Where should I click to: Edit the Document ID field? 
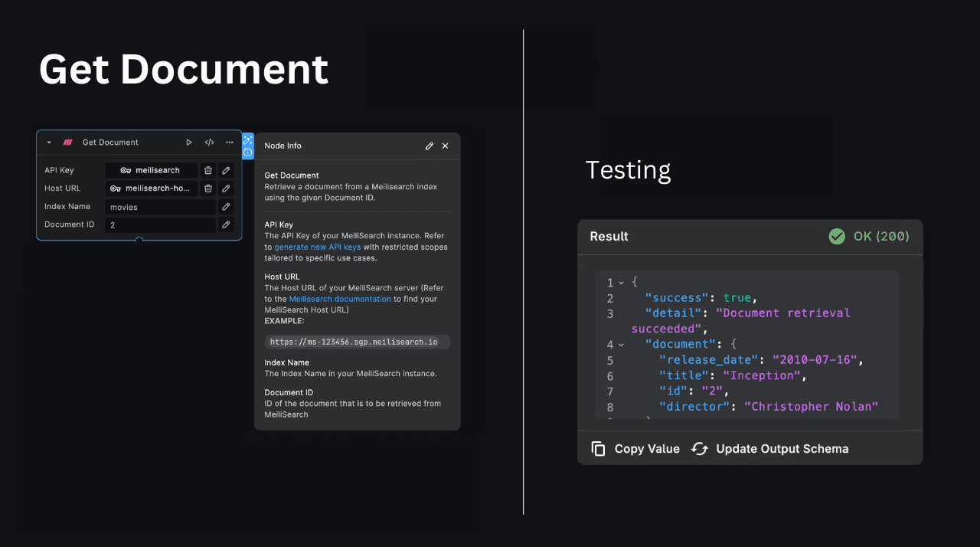point(226,224)
